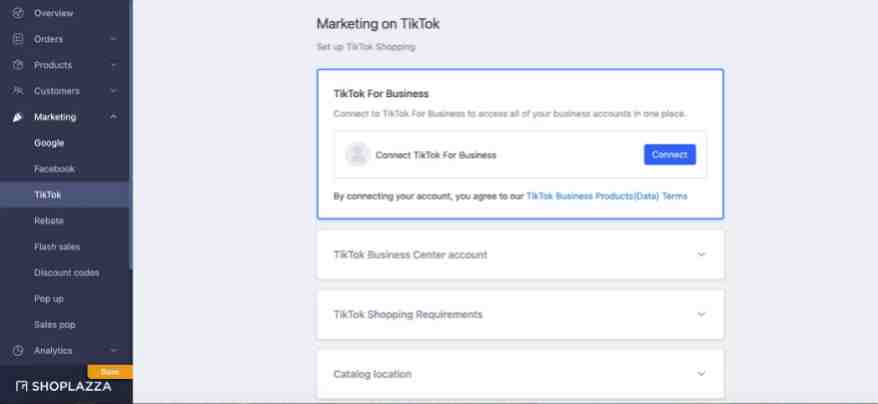Click the Orders icon in sidebar
The width and height of the screenshot is (878, 404).
pyautogui.click(x=18, y=39)
